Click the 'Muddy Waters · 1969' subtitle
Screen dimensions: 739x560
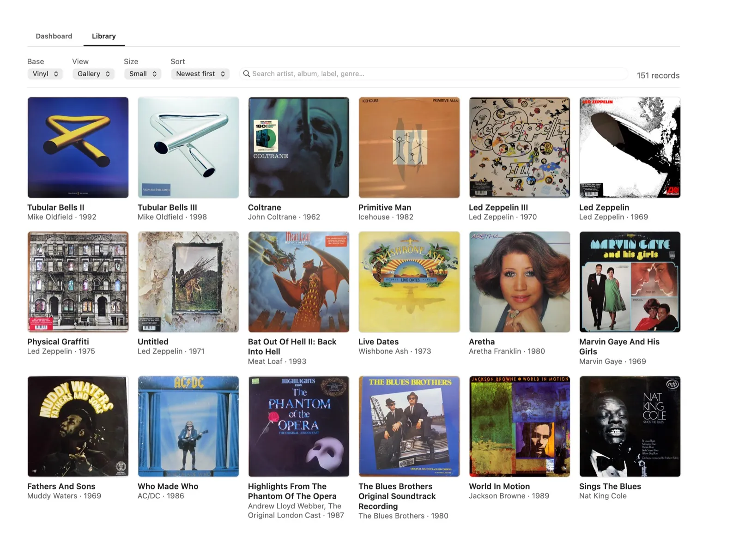coord(64,496)
